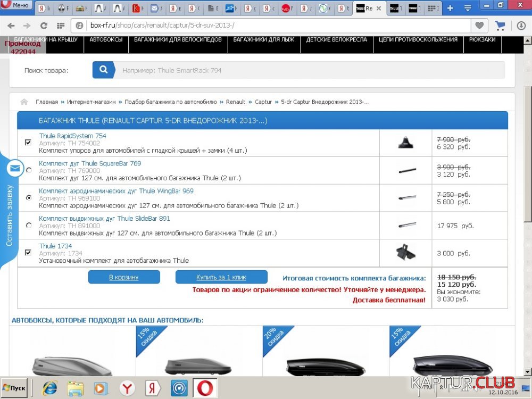Click the home icon in breadcrumbs
Viewport: 532px width, 399px height.
pyautogui.click(x=24, y=102)
